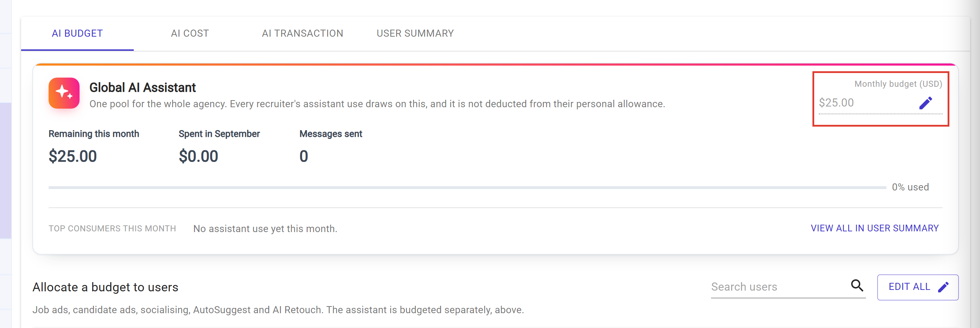
Task: Click the Spent in September $0.00 value
Action: 198,156
